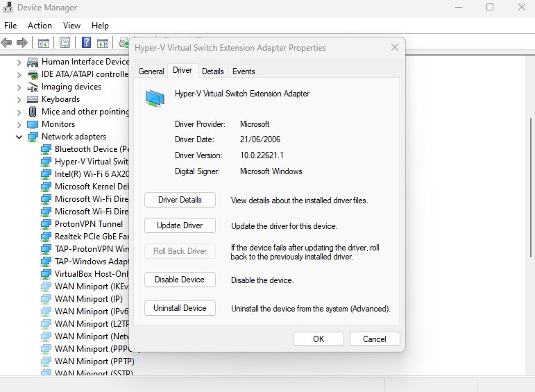Collapse the Network adapters node
This screenshot has height=392, width=535.
(x=19, y=137)
